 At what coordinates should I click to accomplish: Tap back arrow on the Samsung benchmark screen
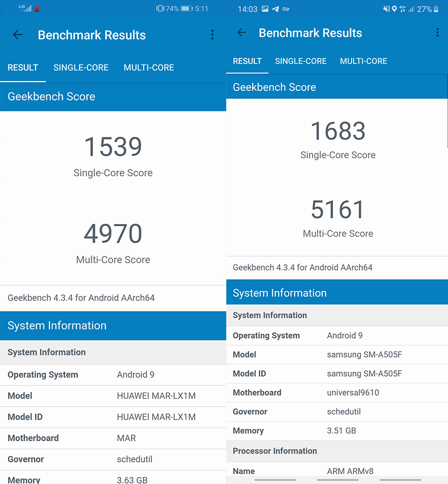241,32
